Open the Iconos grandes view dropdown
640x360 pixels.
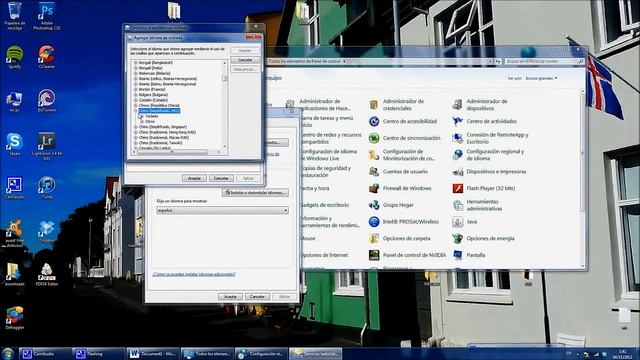(541, 78)
